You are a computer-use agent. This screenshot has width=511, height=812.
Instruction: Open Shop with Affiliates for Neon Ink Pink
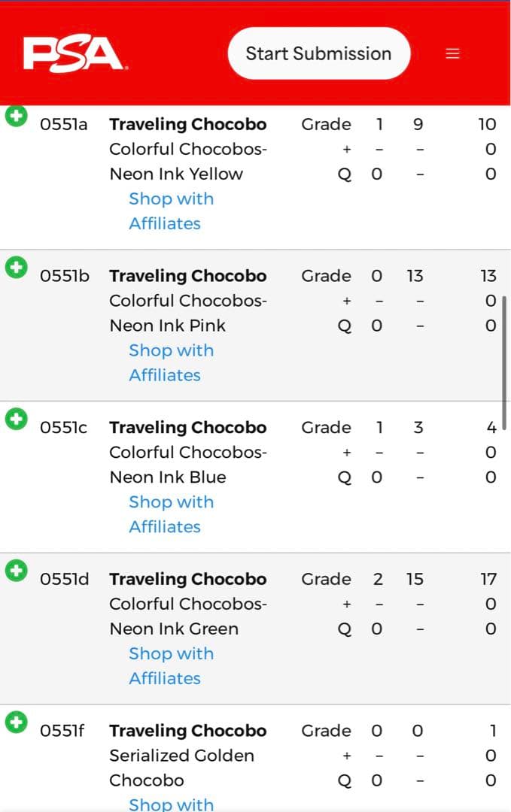(x=170, y=362)
